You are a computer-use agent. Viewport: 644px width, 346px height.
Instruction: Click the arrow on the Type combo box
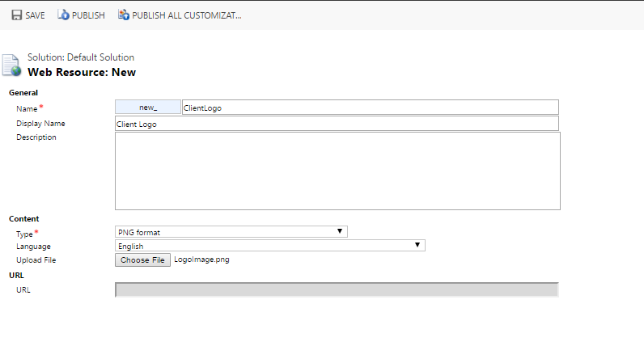(341, 232)
